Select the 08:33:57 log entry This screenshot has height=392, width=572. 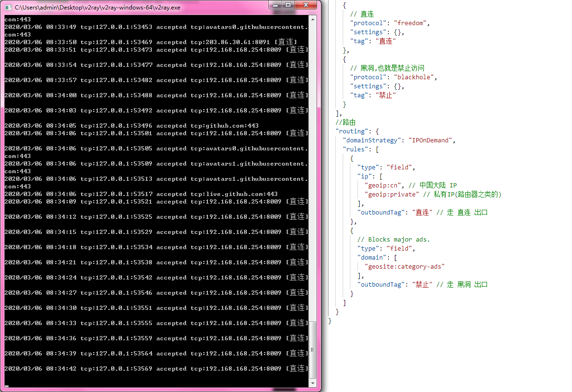156,80
